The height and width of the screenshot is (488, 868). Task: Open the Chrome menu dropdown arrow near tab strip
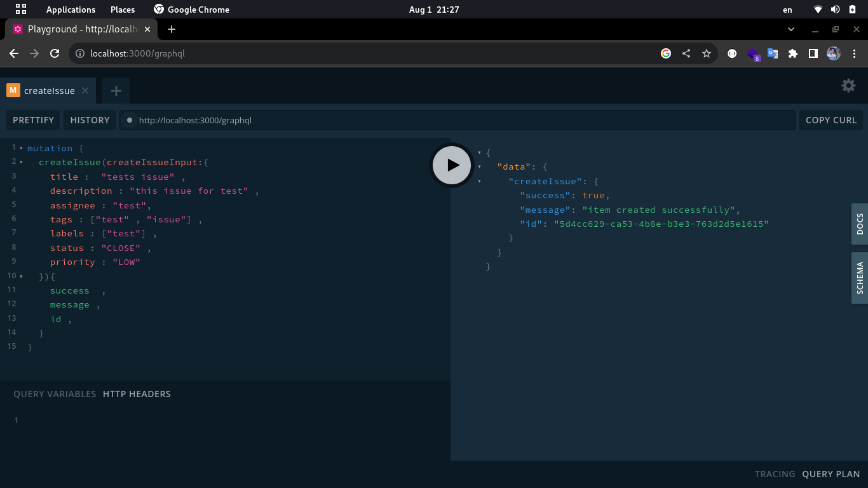[790, 29]
